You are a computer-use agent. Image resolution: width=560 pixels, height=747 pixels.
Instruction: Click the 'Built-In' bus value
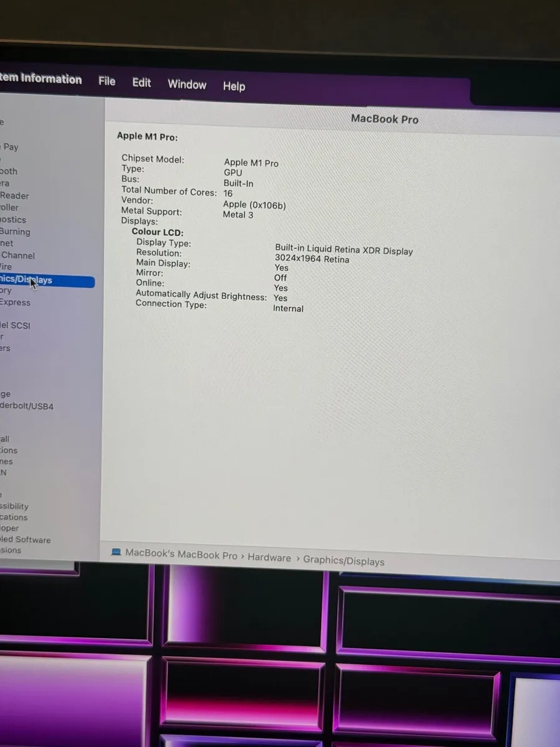pyautogui.click(x=238, y=183)
